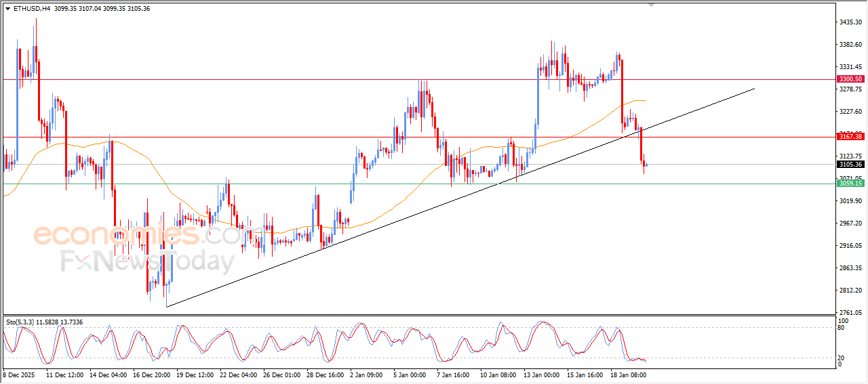Click the stochastic scale value 100

(843, 320)
